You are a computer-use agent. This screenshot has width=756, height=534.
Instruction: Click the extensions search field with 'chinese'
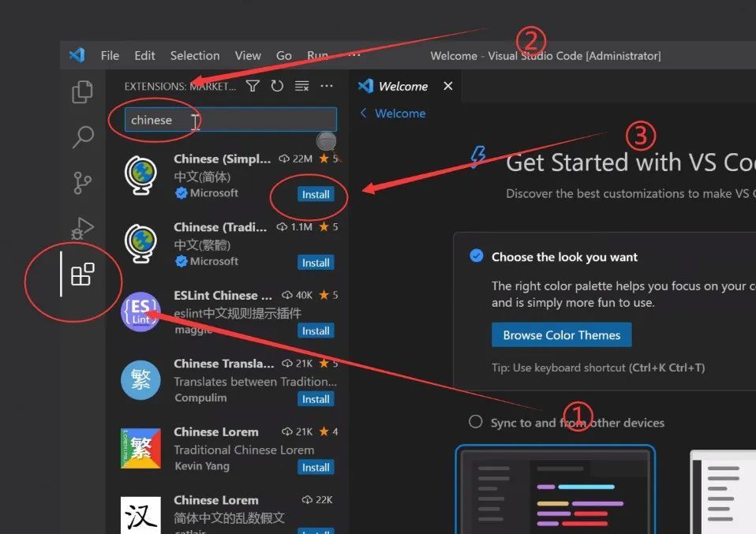(x=230, y=120)
